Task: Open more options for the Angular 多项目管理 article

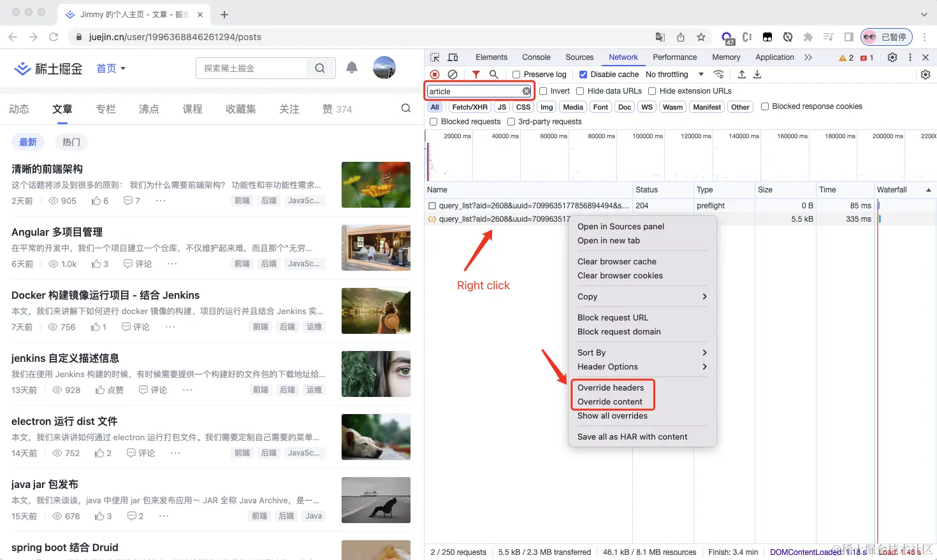Action: pos(172,264)
